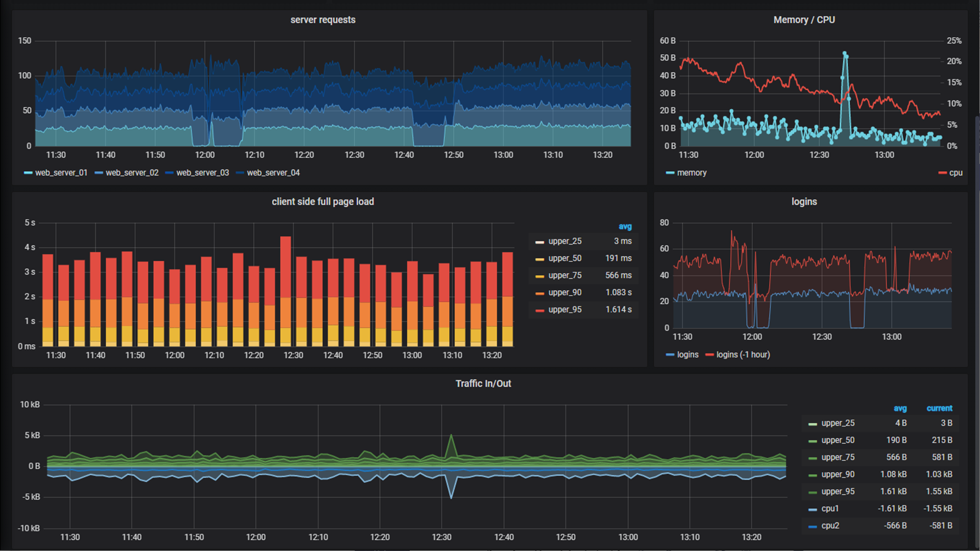Select upper_50 in page load legend
This screenshot has width=980, height=551.
[x=564, y=259]
